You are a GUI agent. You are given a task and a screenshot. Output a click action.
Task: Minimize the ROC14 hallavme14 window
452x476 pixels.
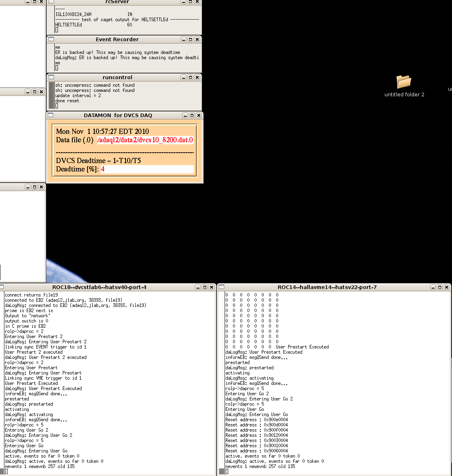[x=433, y=287]
